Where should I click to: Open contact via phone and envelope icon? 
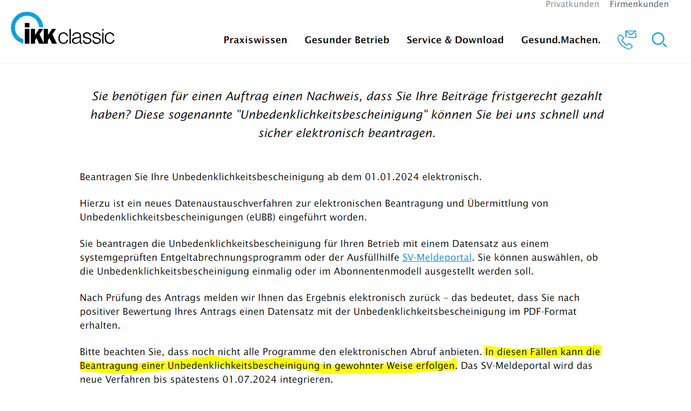click(x=627, y=40)
